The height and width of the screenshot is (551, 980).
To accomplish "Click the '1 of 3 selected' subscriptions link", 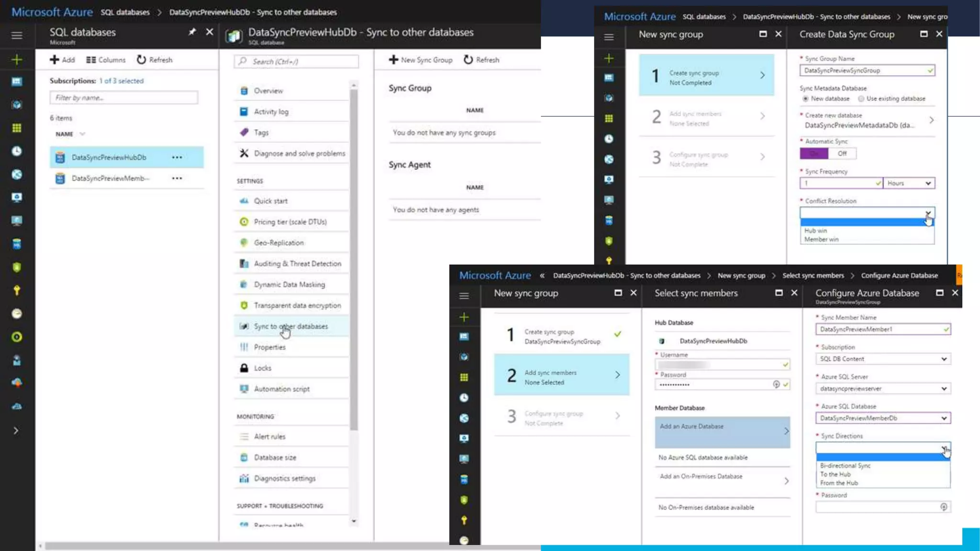I will pos(122,81).
